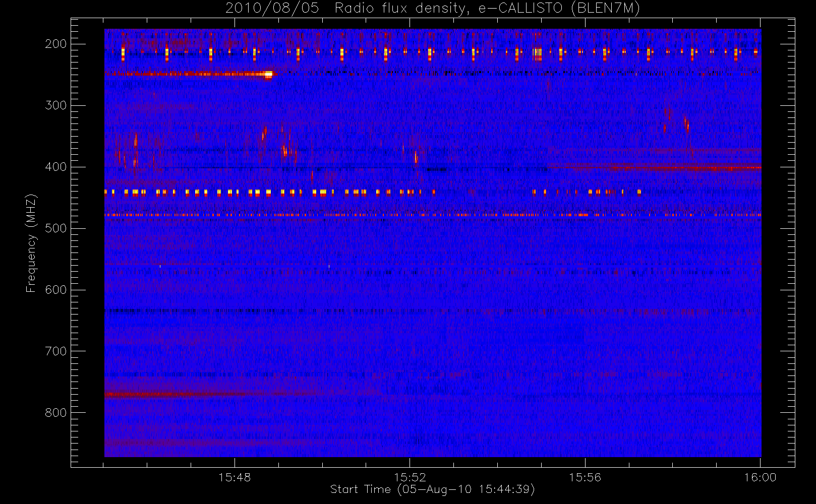This screenshot has width=816, height=504.
Task: Click the 700 frequency tick label
Action: point(56,351)
